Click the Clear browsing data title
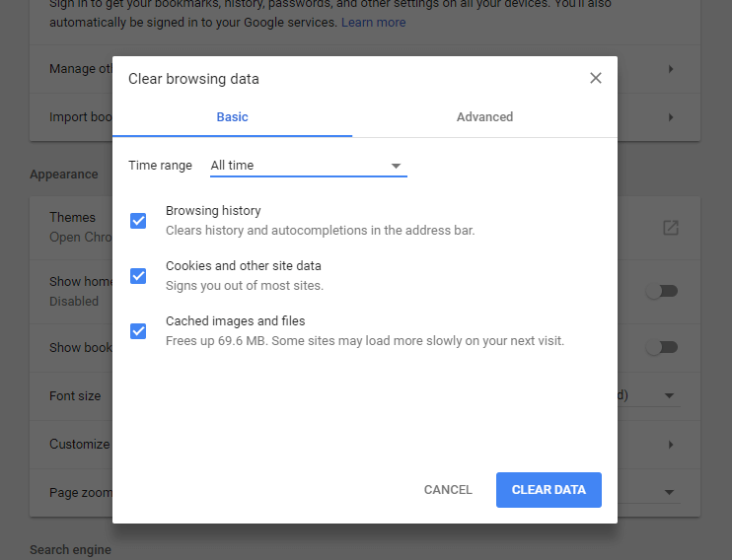Screen dimensions: 732x560 pyautogui.click(x=193, y=79)
